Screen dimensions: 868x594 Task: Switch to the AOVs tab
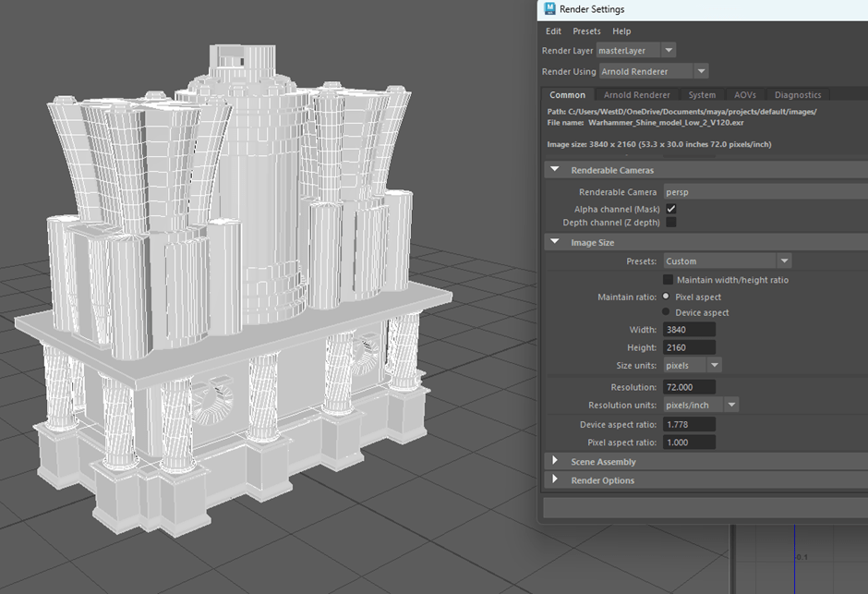coord(744,94)
